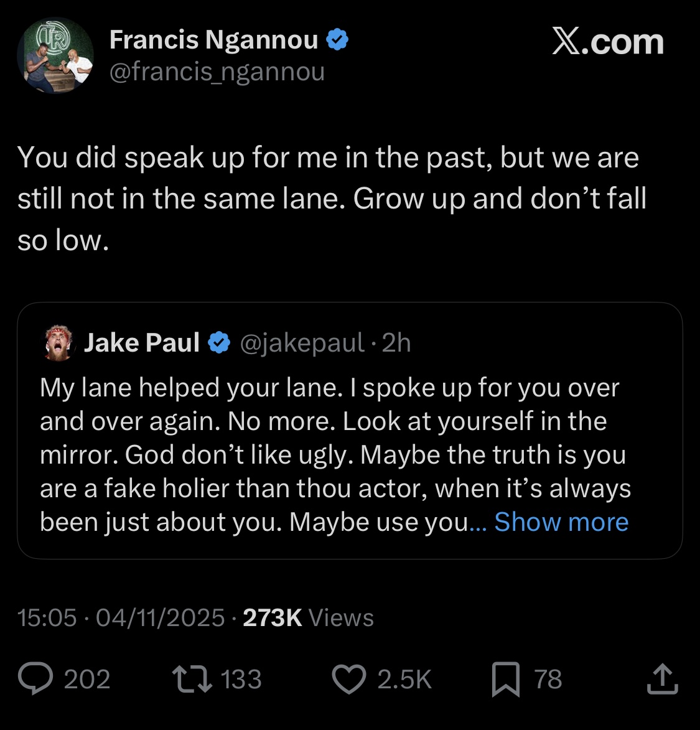Like the tweet with the heart icon
This screenshot has height=730, width=700.
(349, 679)
